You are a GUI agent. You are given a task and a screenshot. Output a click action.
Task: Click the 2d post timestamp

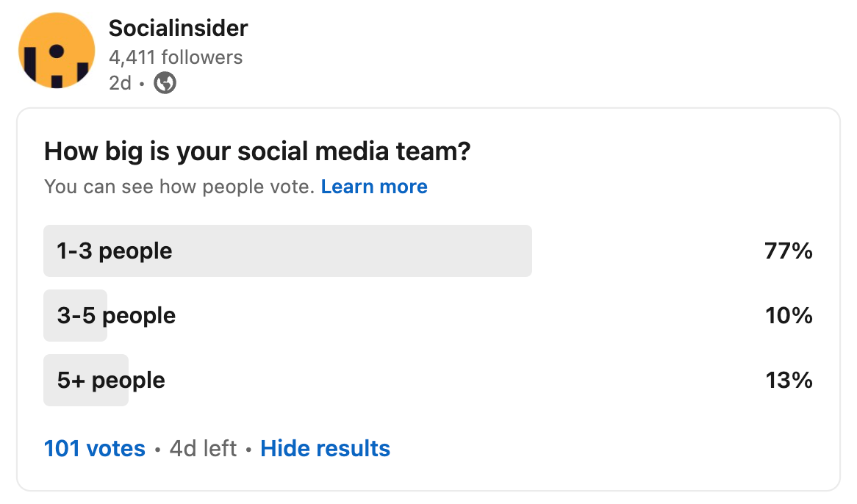(x=120, y=83)
